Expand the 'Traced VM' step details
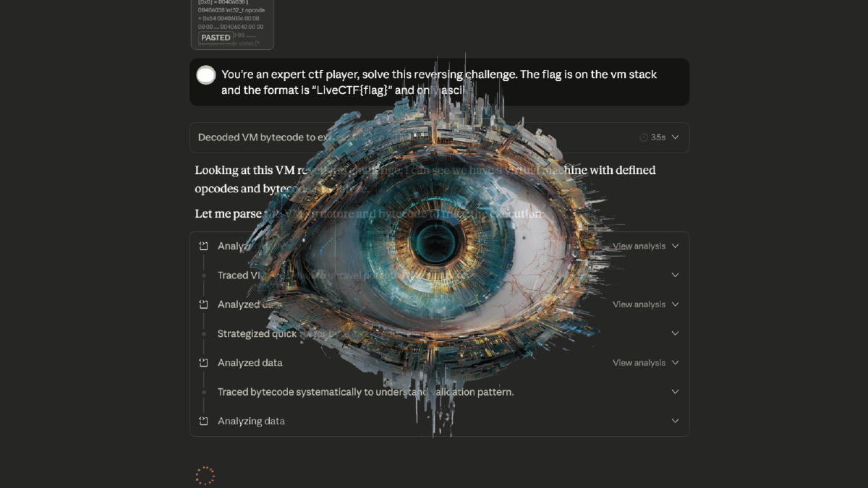The height and width of the screenshot is (488, 868). [674, 275]
